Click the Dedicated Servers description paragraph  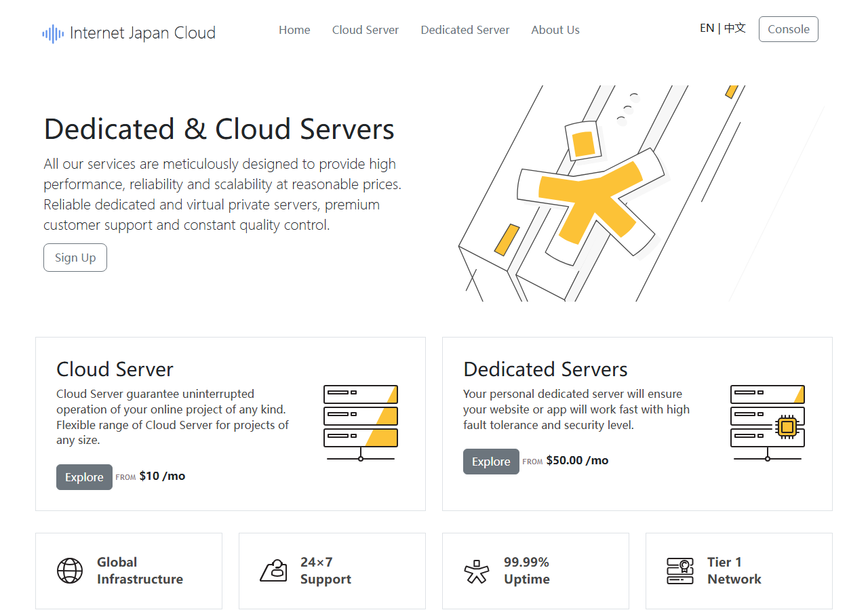pyautogui.click(x=576, y=409)
